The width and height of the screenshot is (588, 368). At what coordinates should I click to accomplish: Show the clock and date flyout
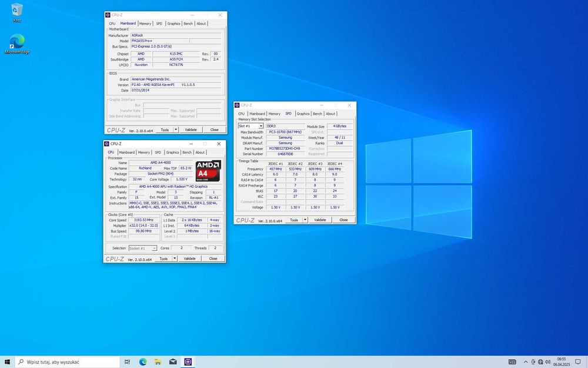pyautogui.click(x=562, y=362)
